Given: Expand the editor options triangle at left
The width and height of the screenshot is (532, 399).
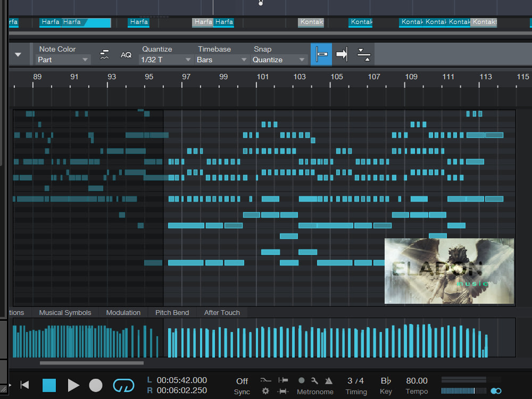Looking at the screenshot, I should 18,54.
